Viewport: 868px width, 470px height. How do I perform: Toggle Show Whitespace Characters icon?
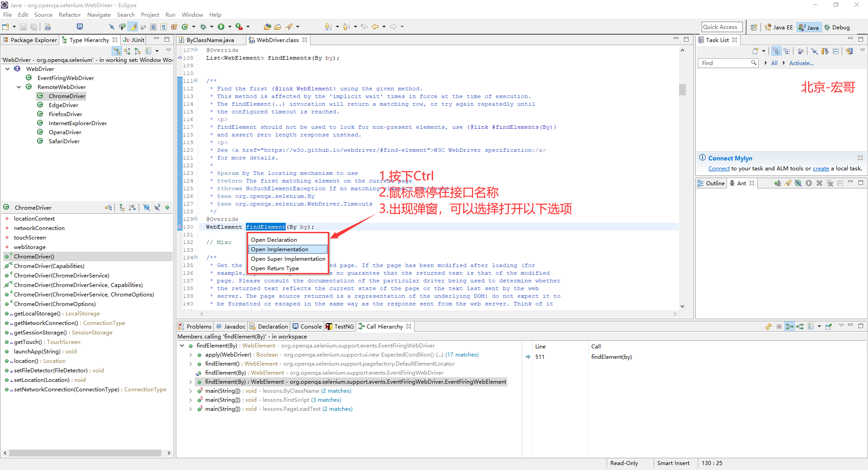(163, 27)
